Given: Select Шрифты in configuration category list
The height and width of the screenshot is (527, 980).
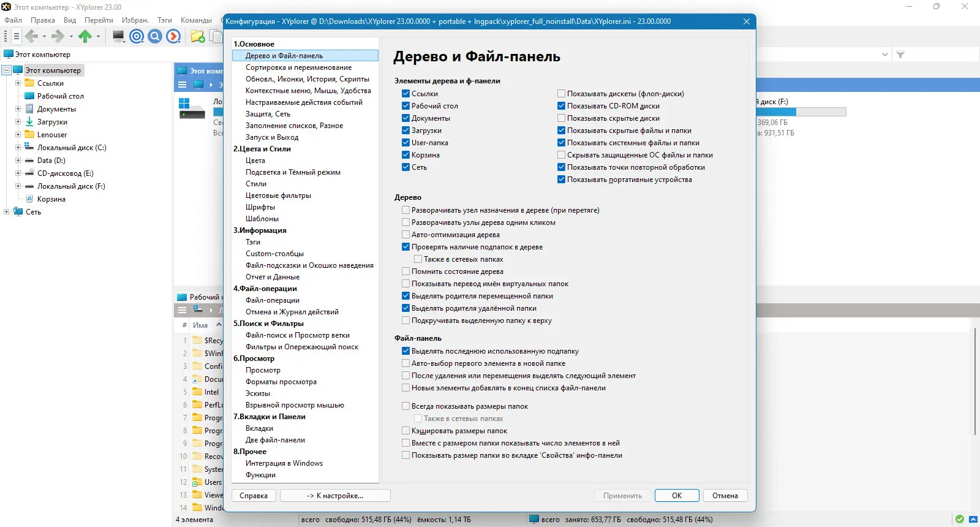Looking at the screenshot, I should (260, 207).
